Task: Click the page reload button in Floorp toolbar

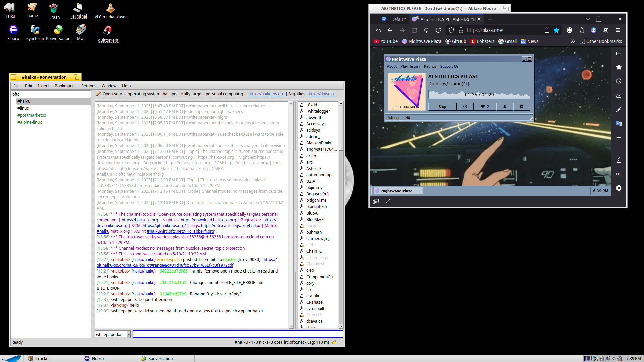Action: tap(438, 30)
